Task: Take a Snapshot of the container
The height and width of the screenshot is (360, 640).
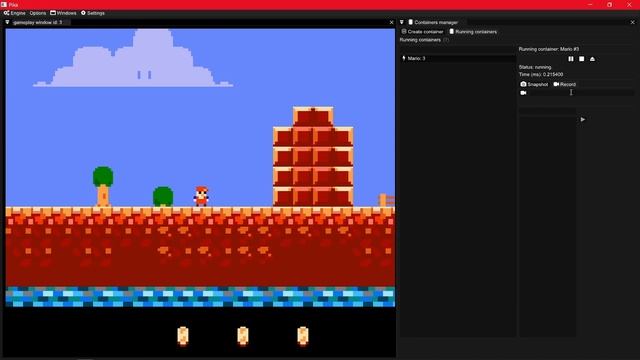Action: tap(534, 84)
